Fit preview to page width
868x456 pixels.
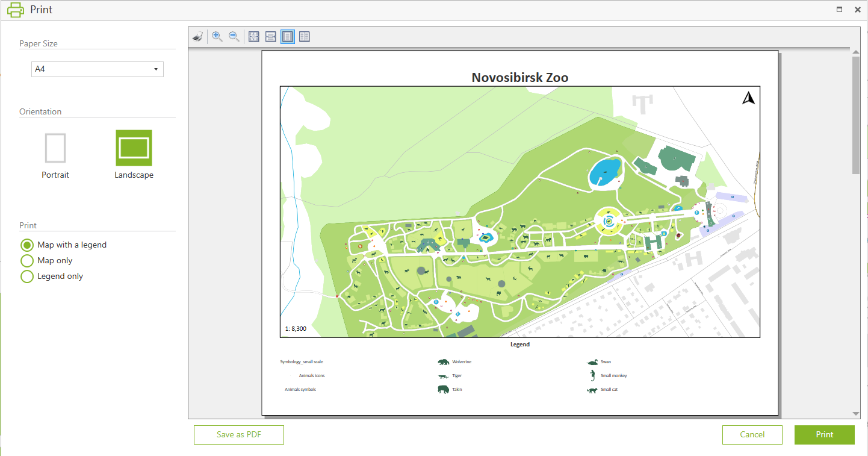pos(271,37)
